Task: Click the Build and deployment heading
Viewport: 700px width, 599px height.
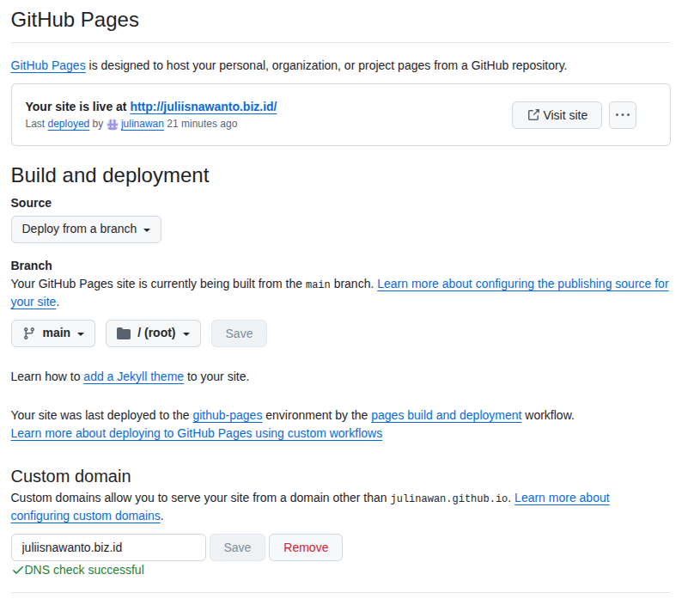Action: pos(110,175)
